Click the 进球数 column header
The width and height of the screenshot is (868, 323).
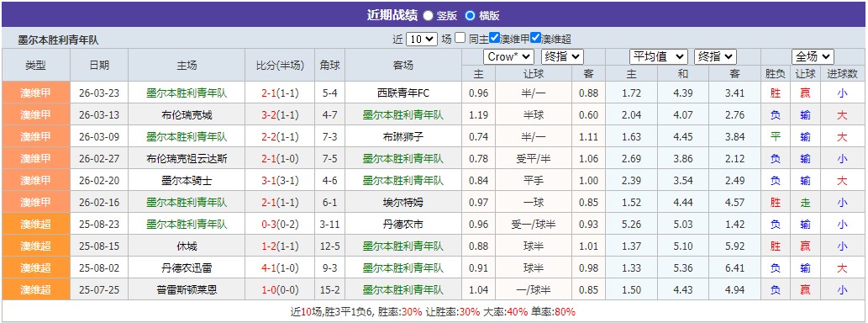tap(842, 74)
